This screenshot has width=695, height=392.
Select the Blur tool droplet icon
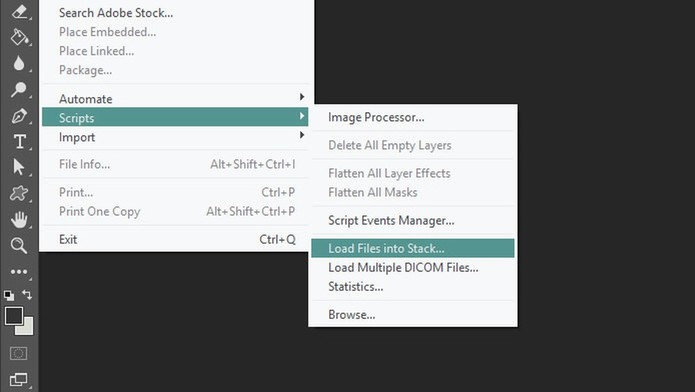pyautogui.click(x=19, y=63)
